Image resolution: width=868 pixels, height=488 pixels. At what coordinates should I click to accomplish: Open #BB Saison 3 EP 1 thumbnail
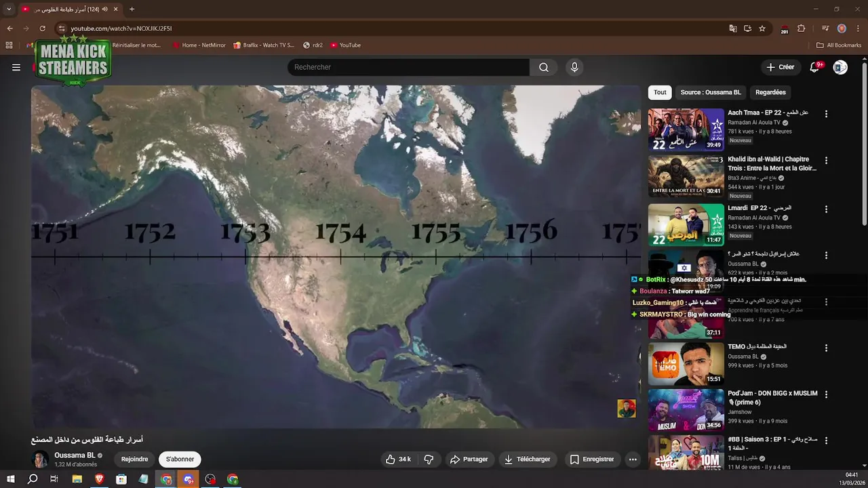(686, 453)
